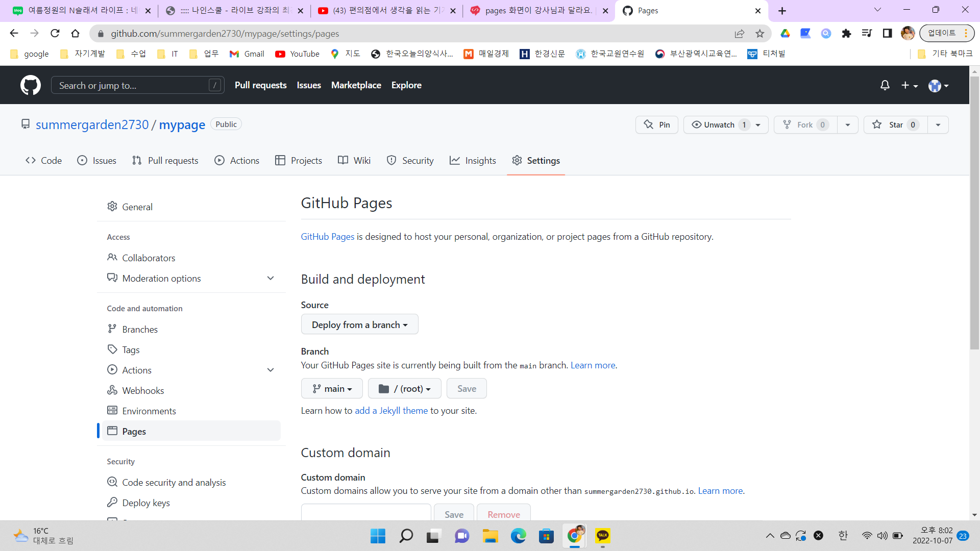
Task: Expand the Fork options dropdown arrow
Action: tap(848, 125)
